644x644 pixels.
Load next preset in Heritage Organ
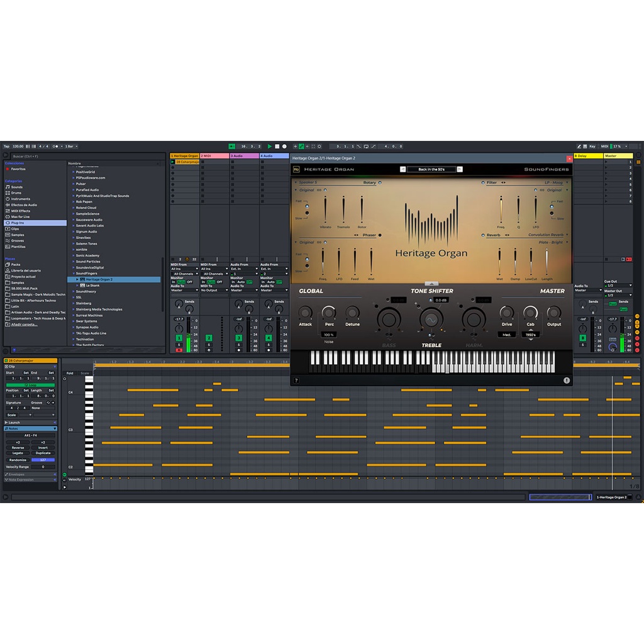pyautogui.click(x=460, y=169)
